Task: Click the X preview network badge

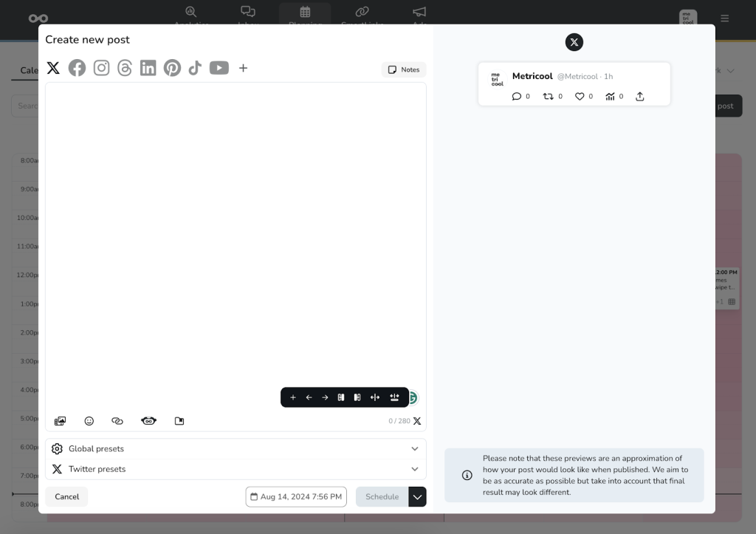Action: click(x=574, y=42)
